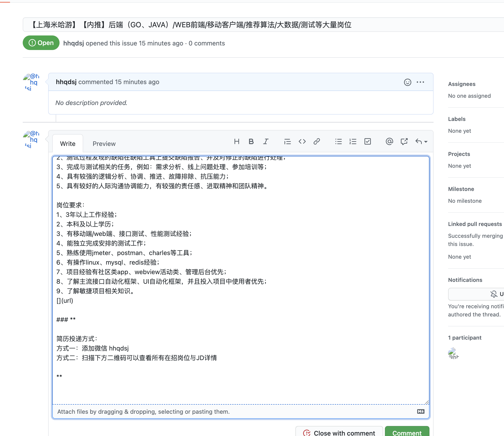Screen dimensions: 504x436
Task: Insert a hyperlink into the comment
Action: (317, 141)
